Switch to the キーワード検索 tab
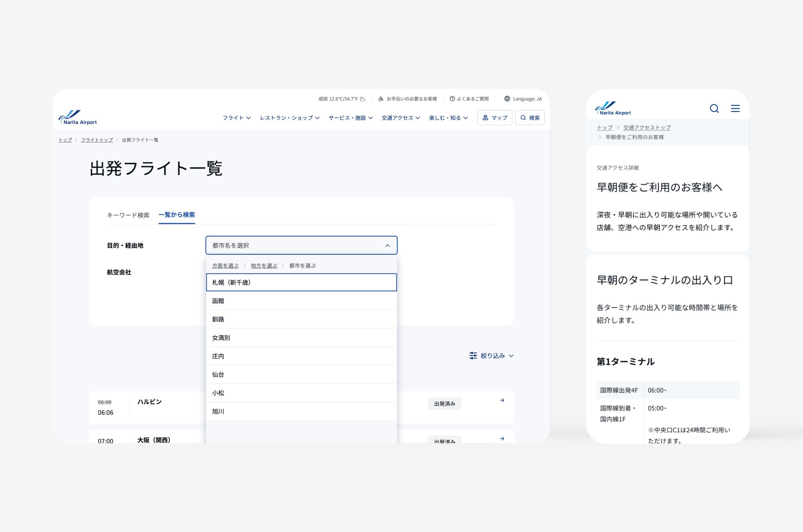Screen dimensions: 803x532 click(x=128, y=215)
